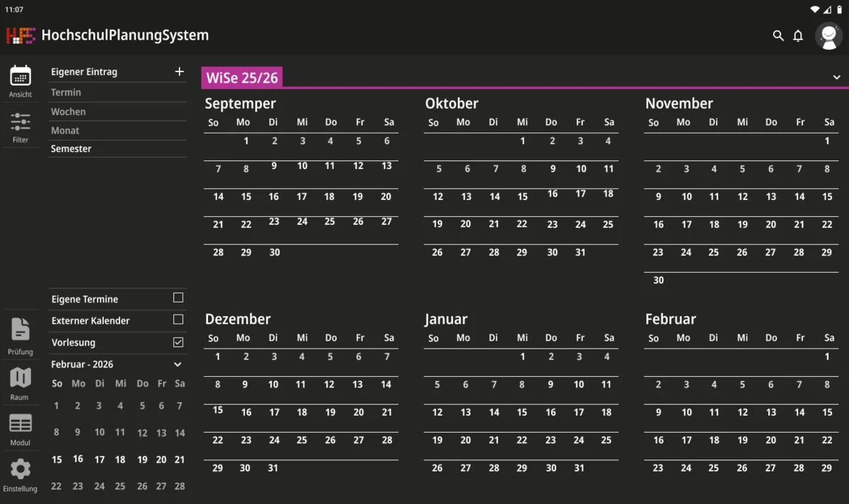Screen dimensions: 849x504
Task: Uncheck the Vorlesung checkbox
Action: coord(178,342)
